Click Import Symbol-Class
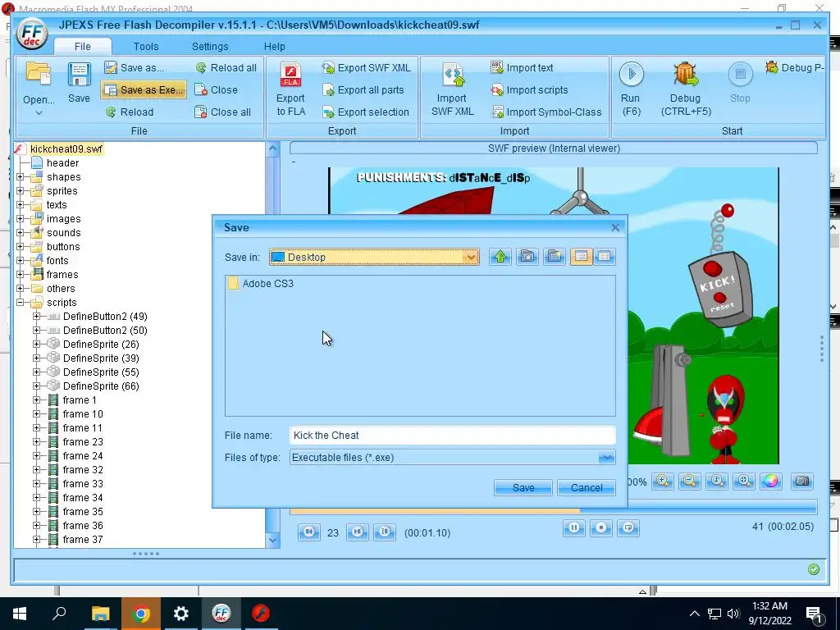 point(546,112)
